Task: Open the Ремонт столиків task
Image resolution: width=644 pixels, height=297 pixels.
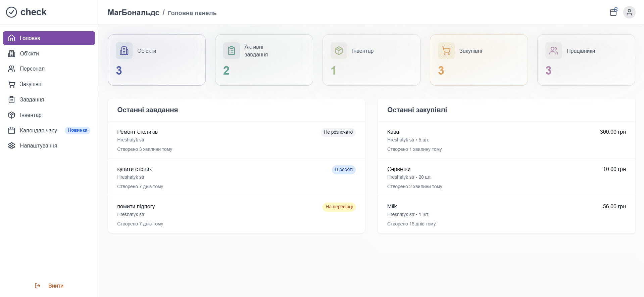Action: click(x=237, y=140)
